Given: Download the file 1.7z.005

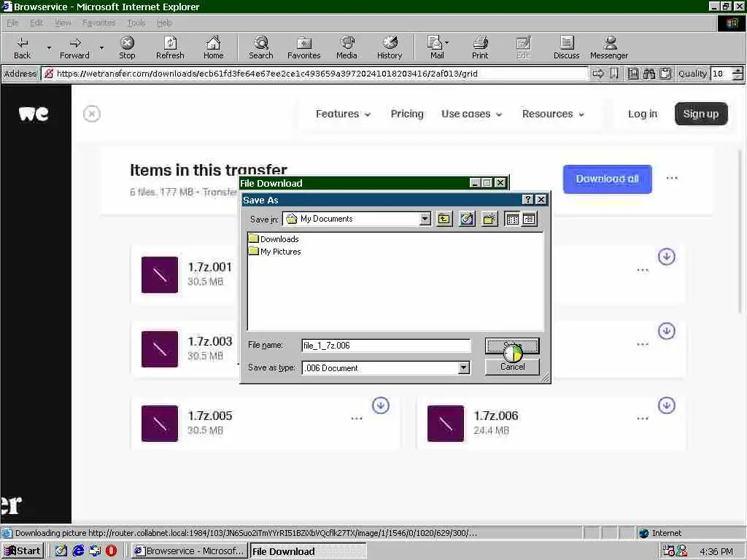Looking at the screenshot, I should click(x=380, y=405).
